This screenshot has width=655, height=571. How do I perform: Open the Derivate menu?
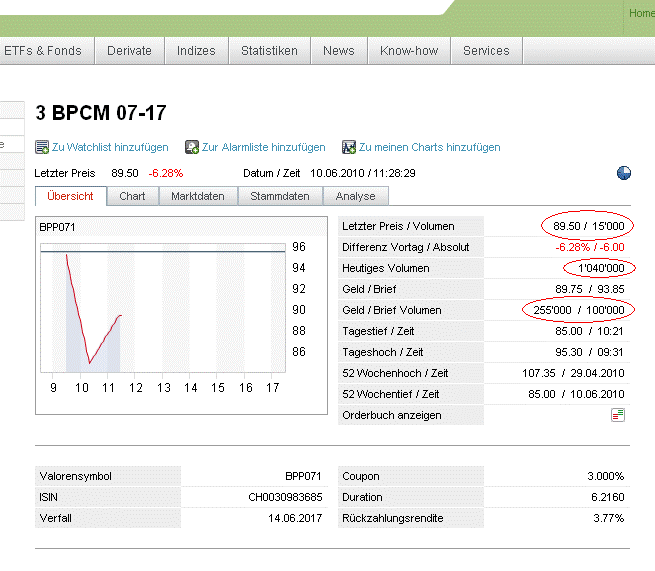[130, 51]
